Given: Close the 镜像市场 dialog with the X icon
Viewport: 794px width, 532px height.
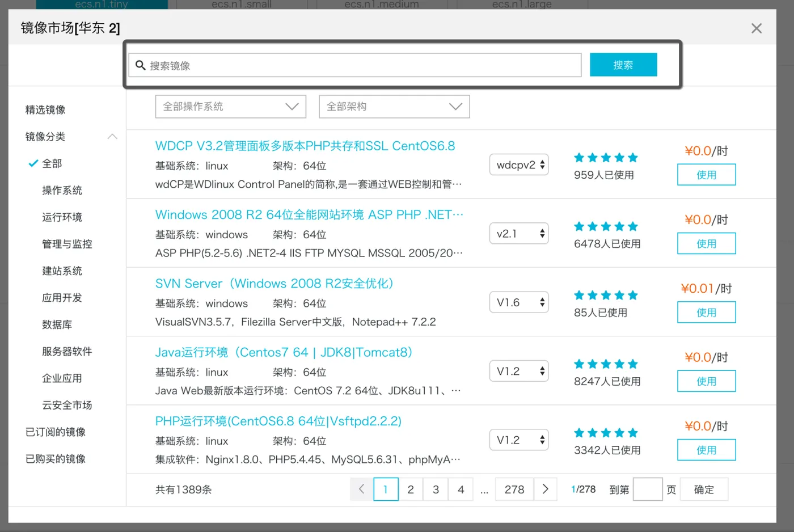Looking at the screenshot, I should 756,28.
